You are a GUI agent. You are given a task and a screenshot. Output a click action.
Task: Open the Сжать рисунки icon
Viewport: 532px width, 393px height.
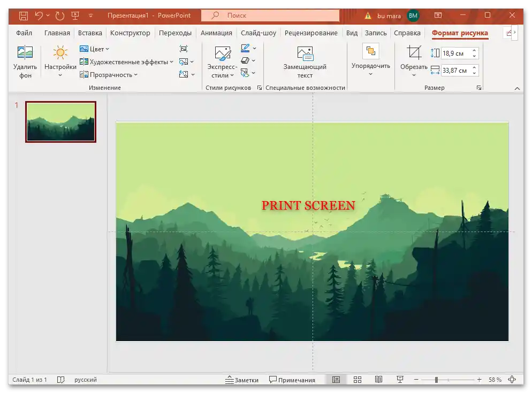tap(184, 48)
